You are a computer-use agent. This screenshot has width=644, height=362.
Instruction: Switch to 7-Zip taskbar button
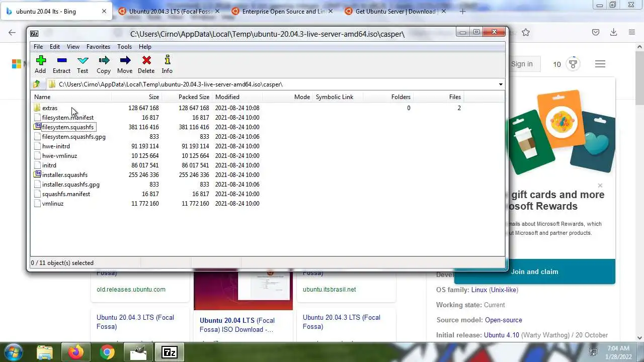(x=170, y=352)
